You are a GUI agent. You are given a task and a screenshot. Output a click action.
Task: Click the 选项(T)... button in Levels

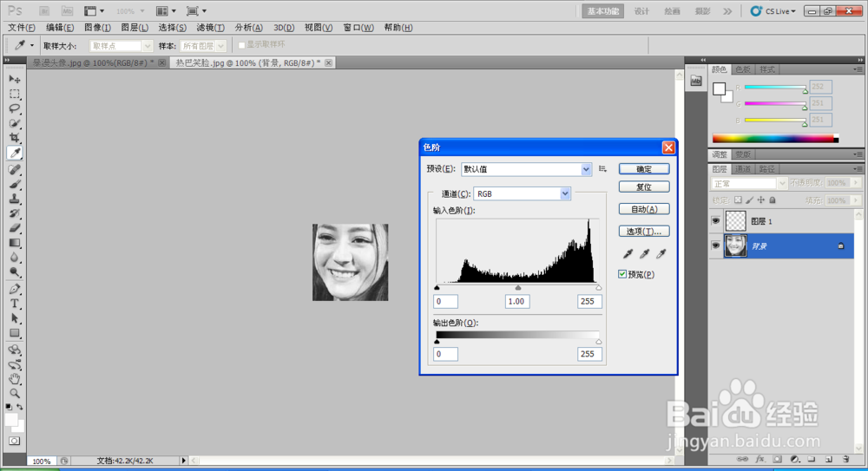[644, 231]
